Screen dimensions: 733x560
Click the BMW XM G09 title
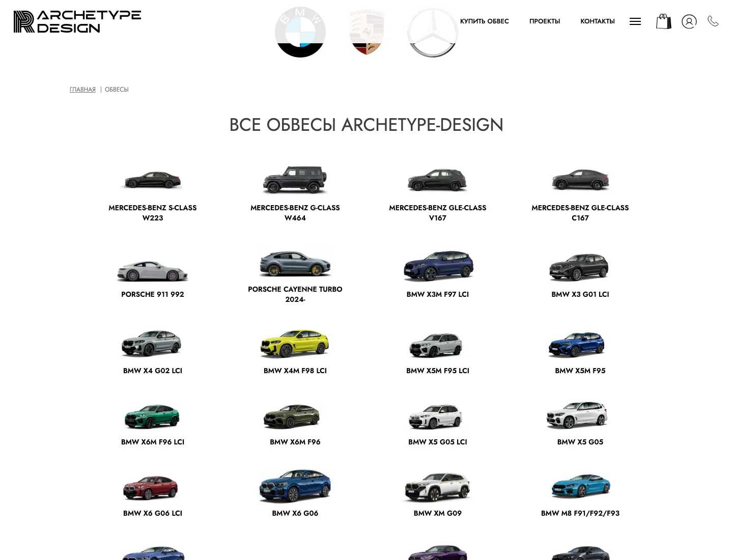[x=438, y=513]
